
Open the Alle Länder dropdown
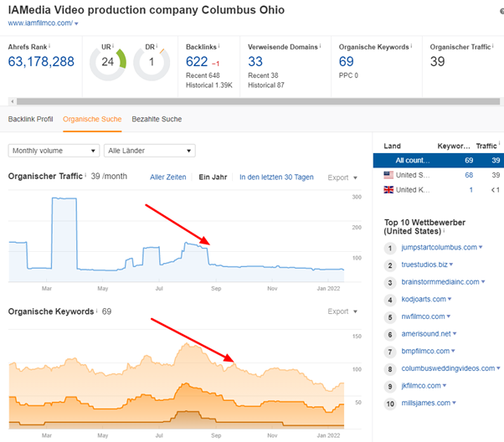coord(150,151)
